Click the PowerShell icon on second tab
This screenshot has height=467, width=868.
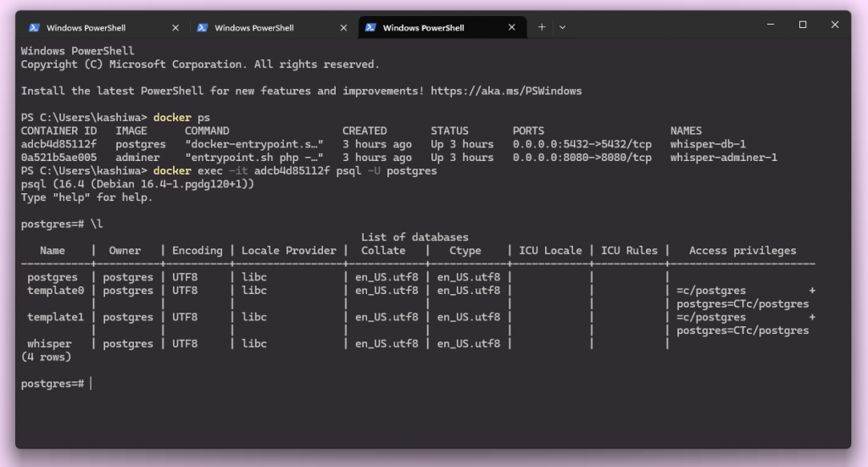(x=203, y=28)
